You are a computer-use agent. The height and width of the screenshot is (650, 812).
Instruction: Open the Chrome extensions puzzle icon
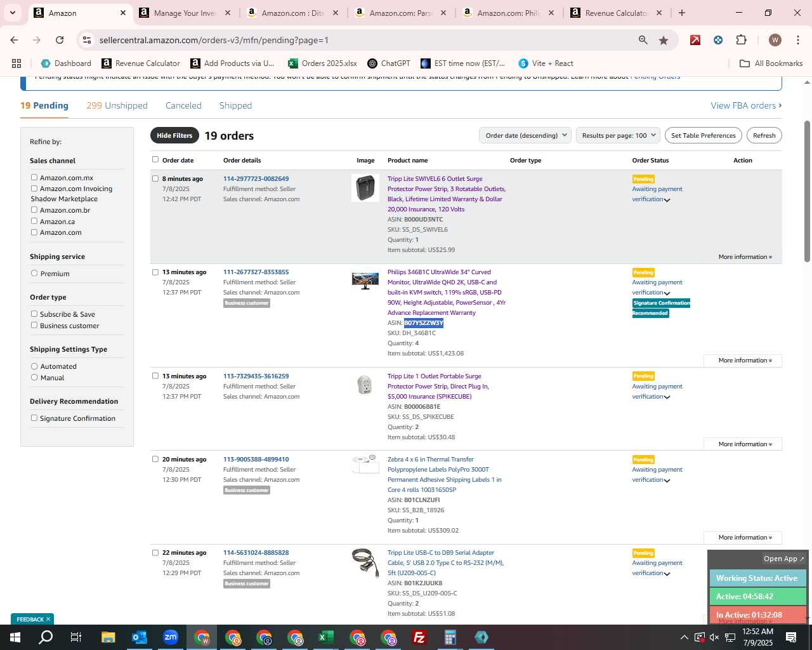(x=741, y=40)
